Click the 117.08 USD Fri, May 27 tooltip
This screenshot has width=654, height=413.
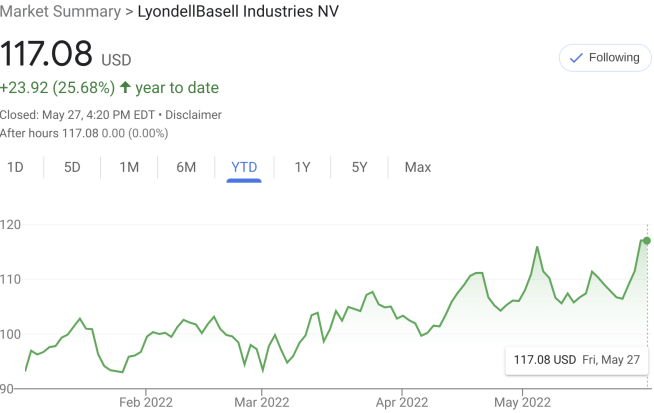click(x=576, y=360)
